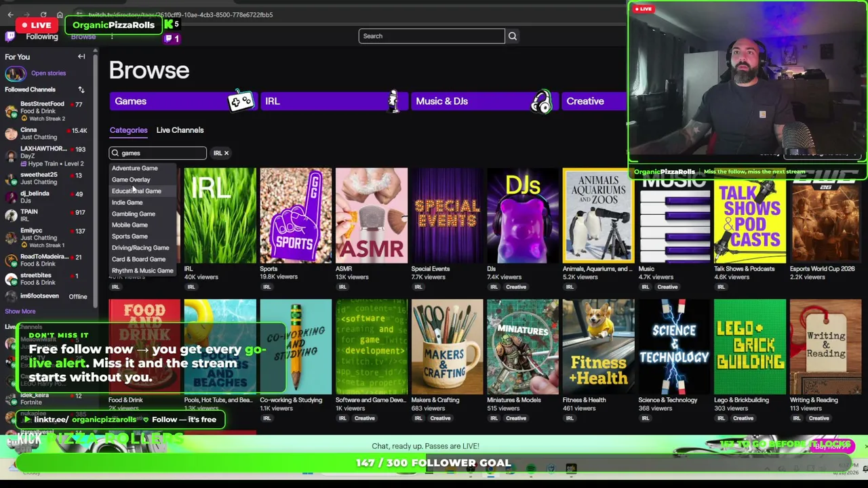This screenshot has width=868, height=488.
Task: Open the Browse navigation link
Action: tap(83, 37)
